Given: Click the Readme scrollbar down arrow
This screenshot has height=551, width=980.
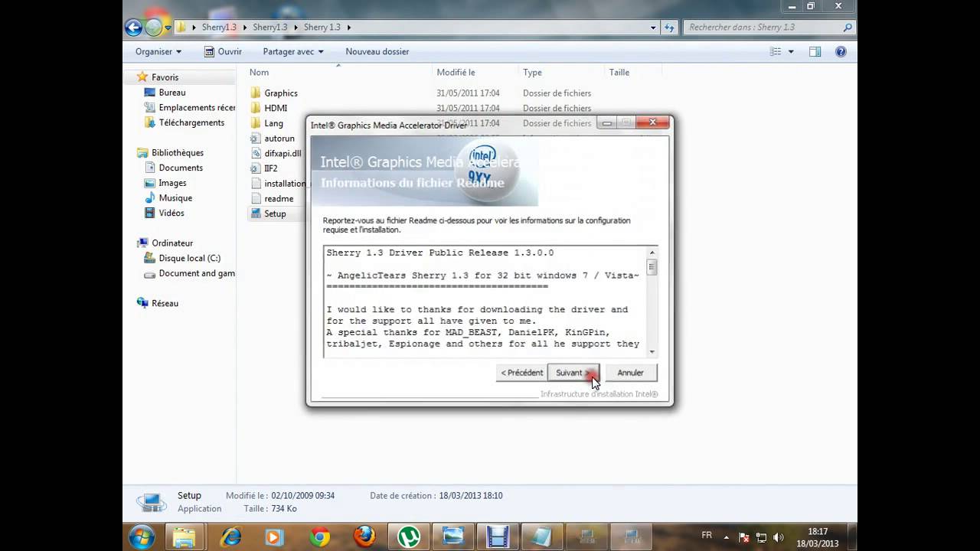Looking at the screenshot, I should coord(652,352).
